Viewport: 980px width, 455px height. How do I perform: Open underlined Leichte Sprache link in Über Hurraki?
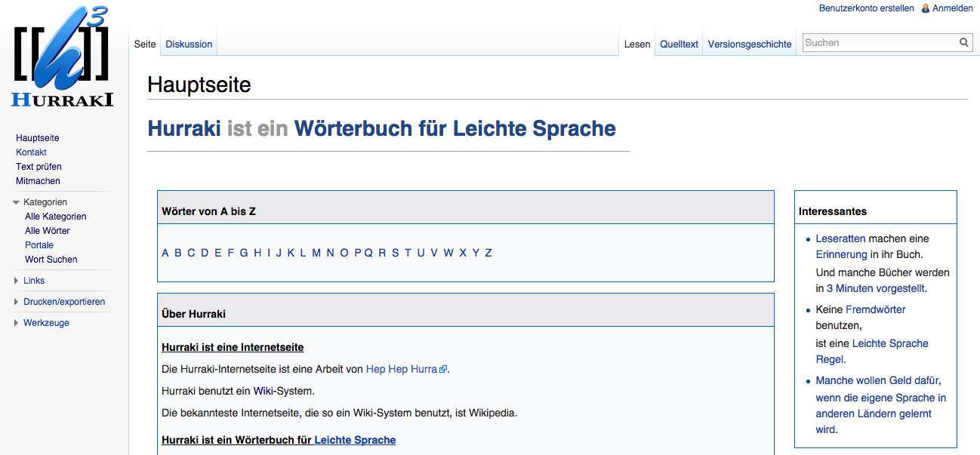[355, 440]
